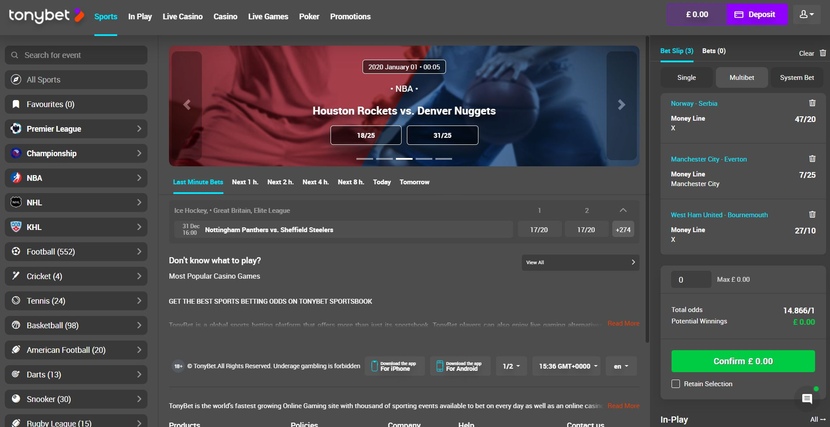830x427 pixels.
Task: Remove Norway - Serbia bet with trash icon
Action: pyautogui.click(x=812, y=103)
